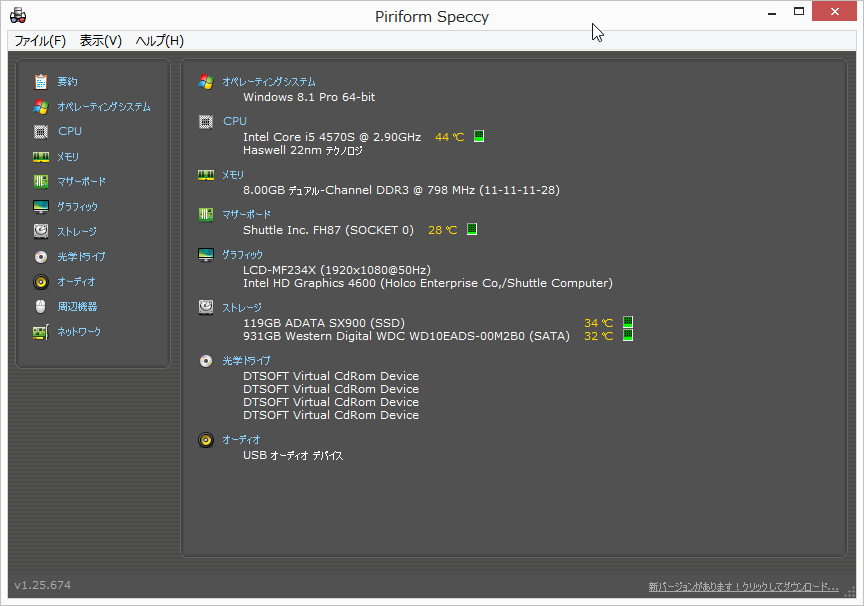
Task: Click the CPU chip icon in summary panel
Action: (206, 122)
